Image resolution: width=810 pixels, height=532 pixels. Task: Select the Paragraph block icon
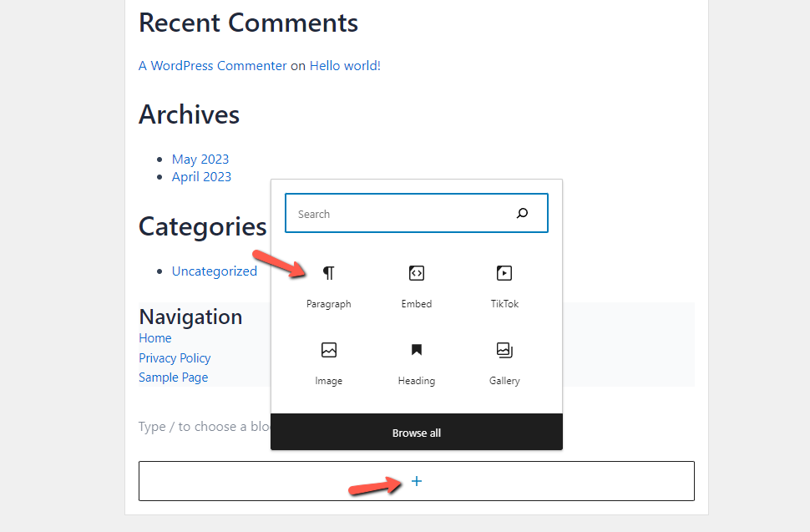click(329, 273)
